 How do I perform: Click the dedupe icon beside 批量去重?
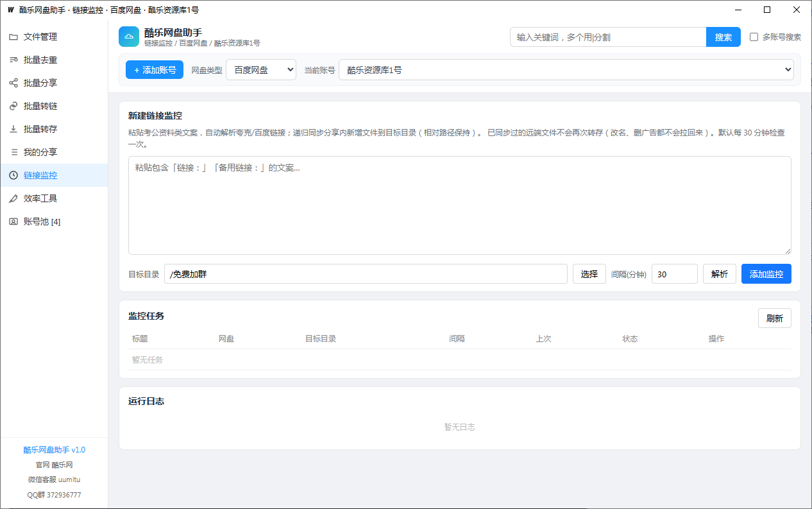13,60
